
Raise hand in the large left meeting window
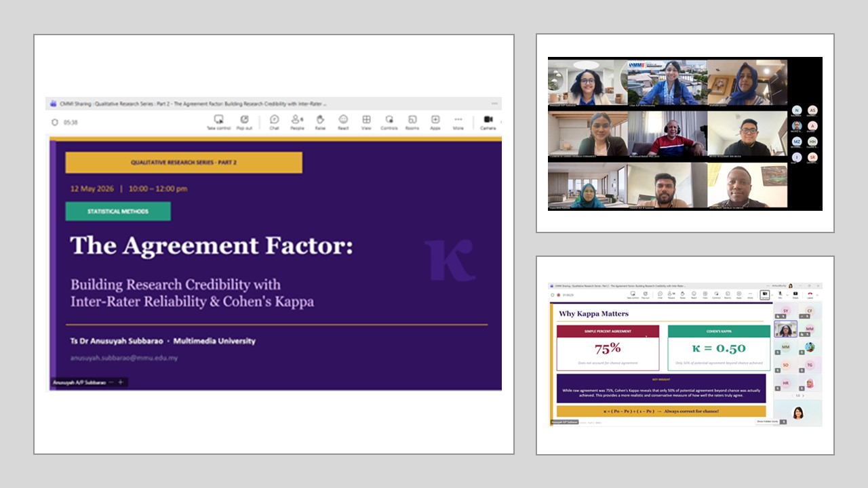click(320, 122)
